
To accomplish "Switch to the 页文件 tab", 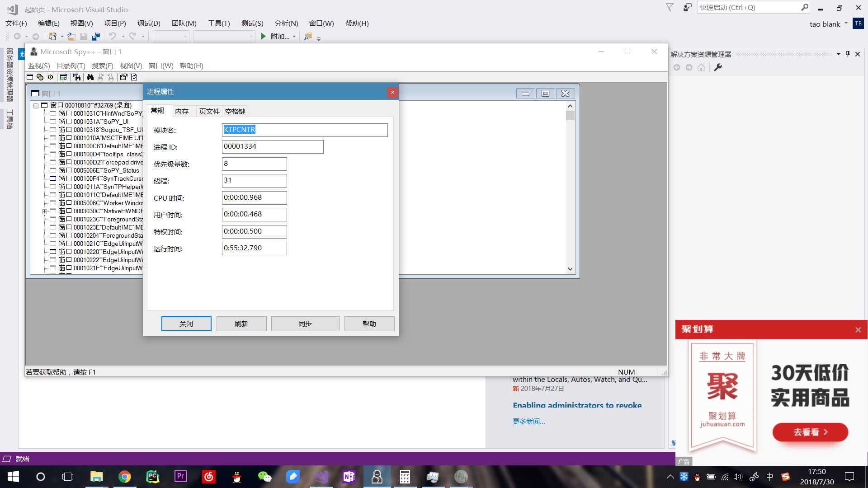I will (x=209, y=111).
